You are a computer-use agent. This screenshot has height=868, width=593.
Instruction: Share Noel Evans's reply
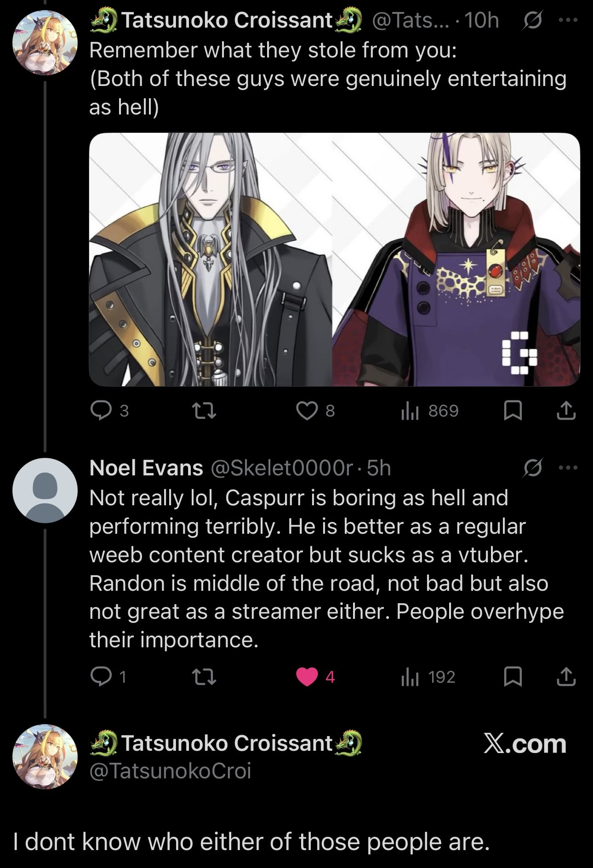click(x=566, y=677)
